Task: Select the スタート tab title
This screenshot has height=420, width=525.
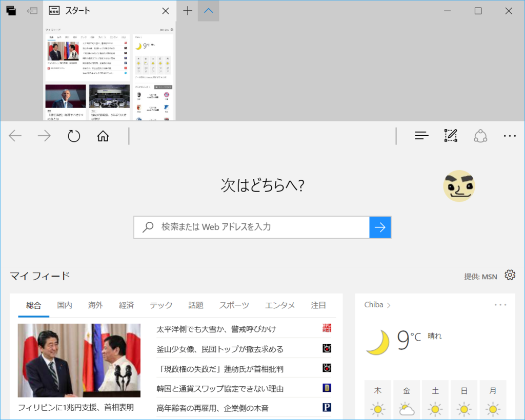Action: (78, 11)
